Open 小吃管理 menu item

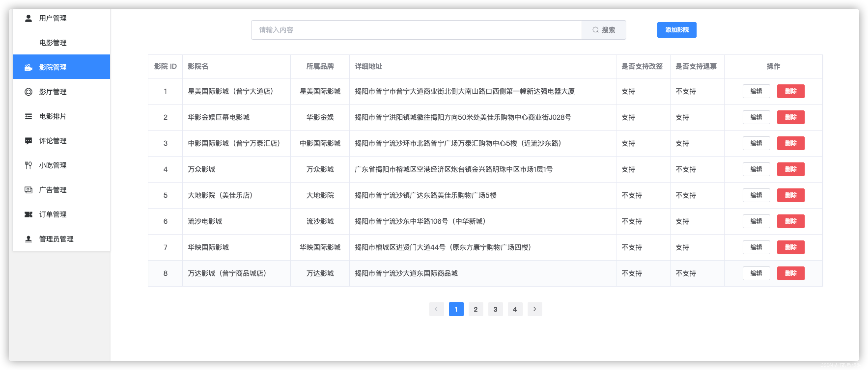(x=61, y=165)
